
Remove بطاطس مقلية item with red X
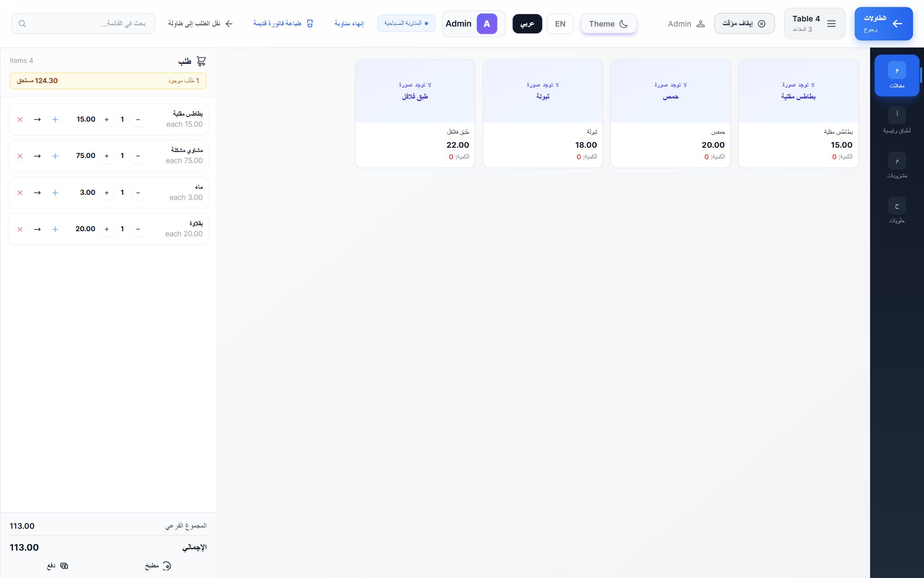(x=20, y=119)
